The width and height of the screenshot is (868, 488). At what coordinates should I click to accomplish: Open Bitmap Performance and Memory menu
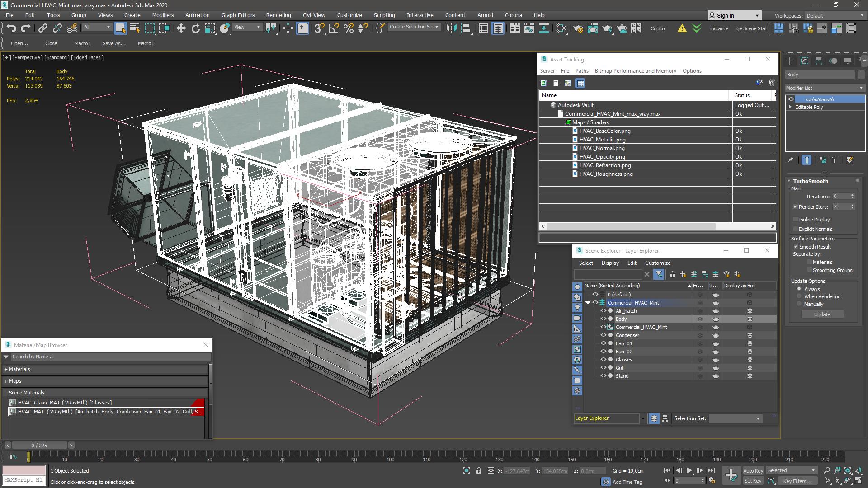coord(635,71)
